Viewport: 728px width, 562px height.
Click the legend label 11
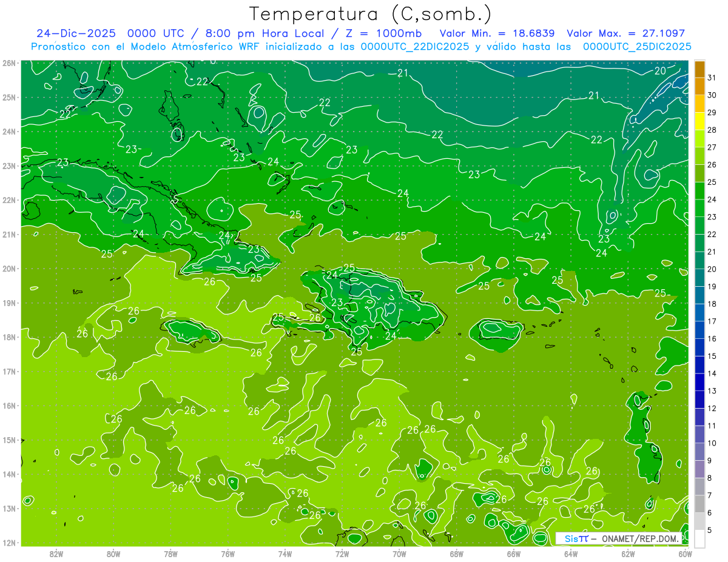(712, 426)
